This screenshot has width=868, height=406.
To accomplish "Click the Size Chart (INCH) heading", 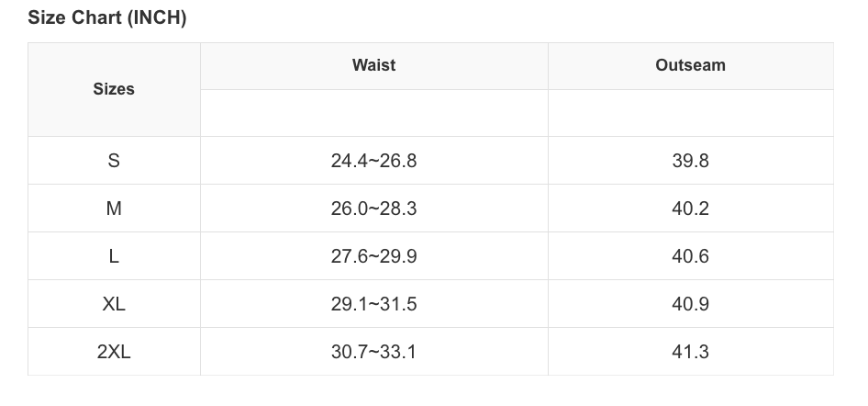I will tap(107, 18).
